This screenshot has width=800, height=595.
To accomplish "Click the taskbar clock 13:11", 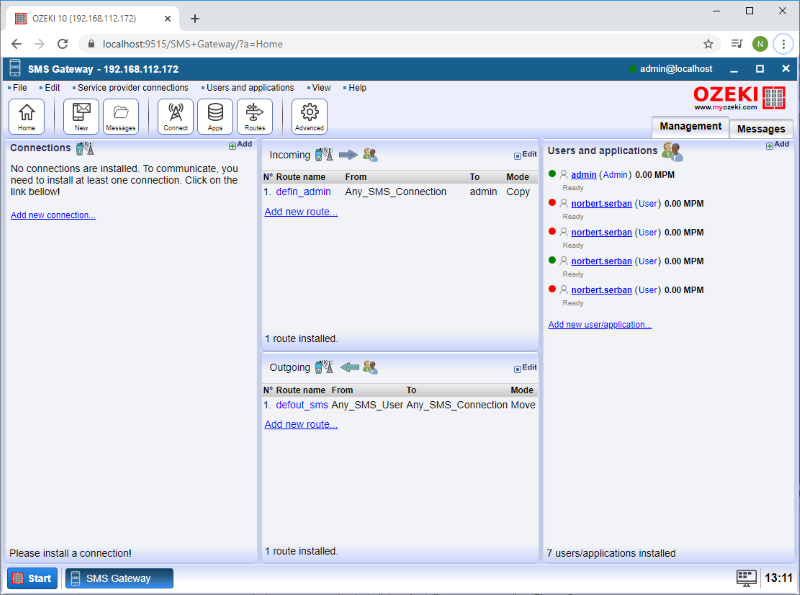I will (778, 578).
